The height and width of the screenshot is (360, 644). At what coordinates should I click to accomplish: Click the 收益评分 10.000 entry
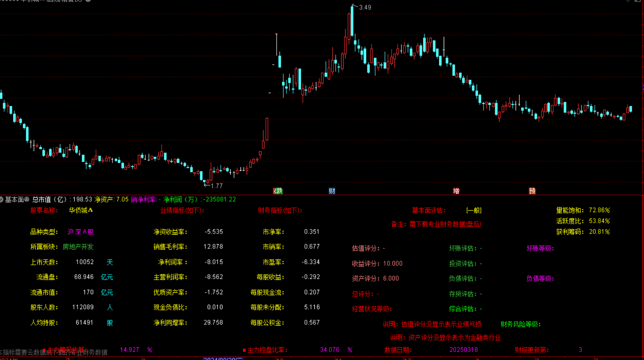(377, 264)
